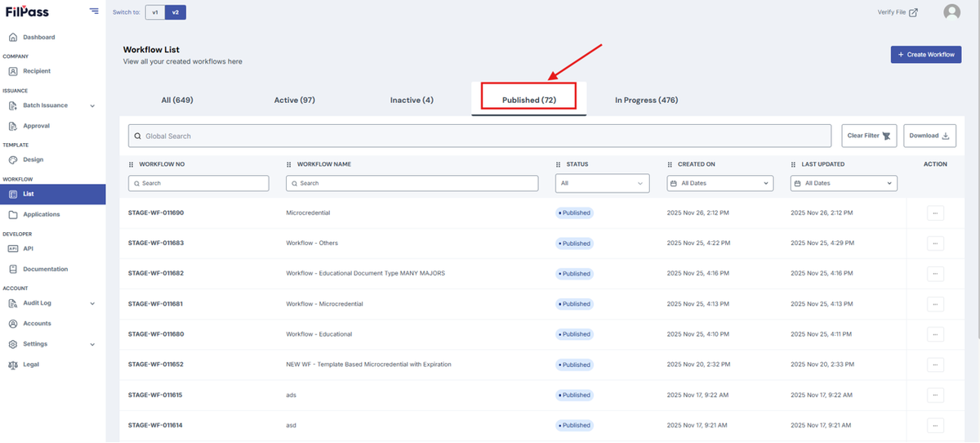Click the Workflow No search field
Screen dimensions: 980x443
[x=198, y=184]
